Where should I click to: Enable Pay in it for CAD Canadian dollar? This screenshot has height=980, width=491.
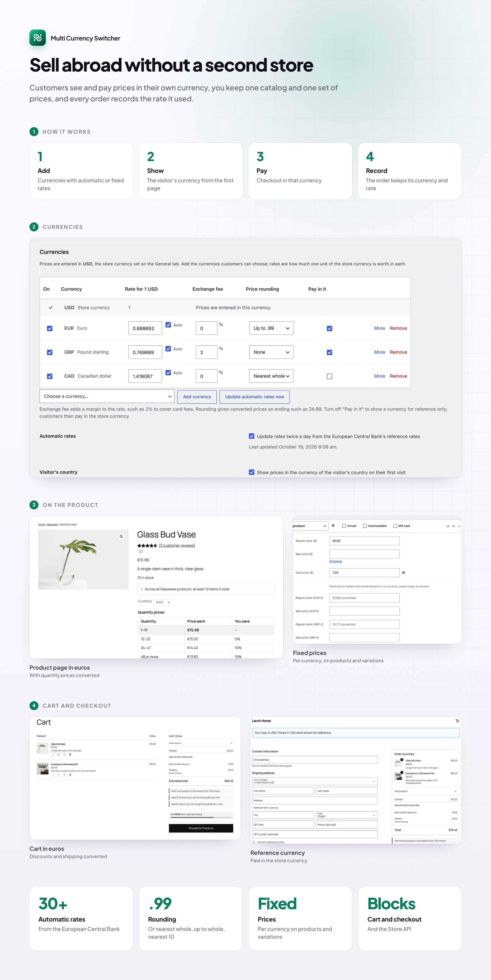point(330,376)
